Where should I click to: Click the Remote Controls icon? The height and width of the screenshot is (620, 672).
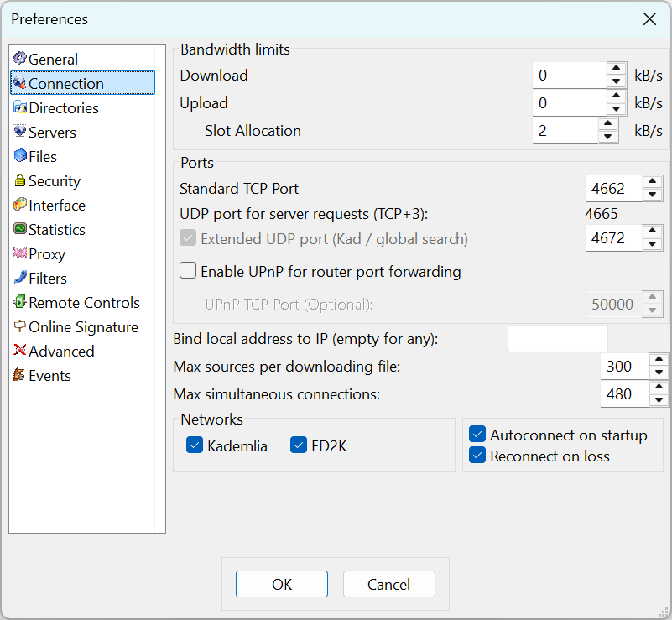click(x=19, y=302)
